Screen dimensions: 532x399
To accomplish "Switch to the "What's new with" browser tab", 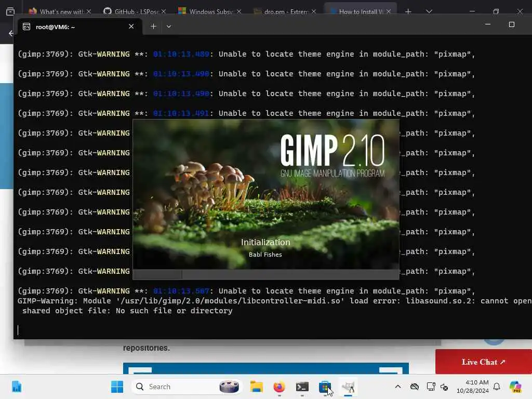I will click(60, 11).
